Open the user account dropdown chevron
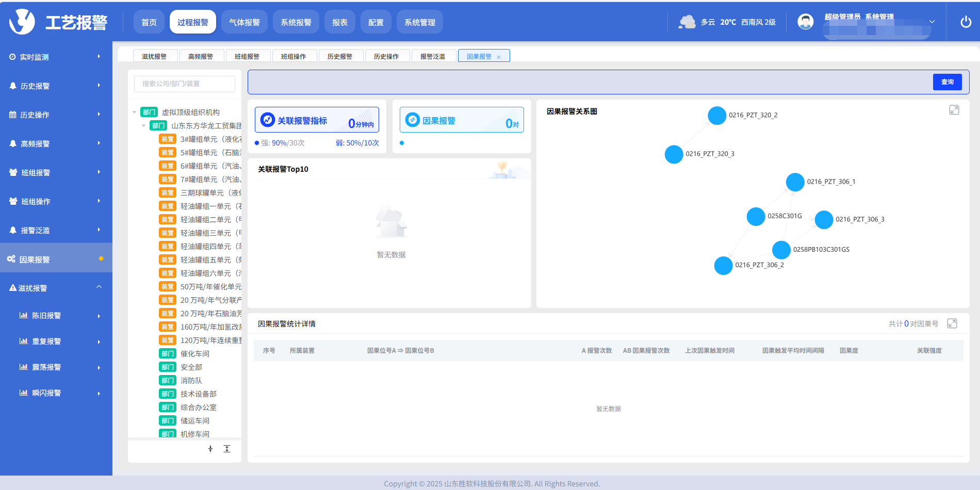 (x=932, y=22)
